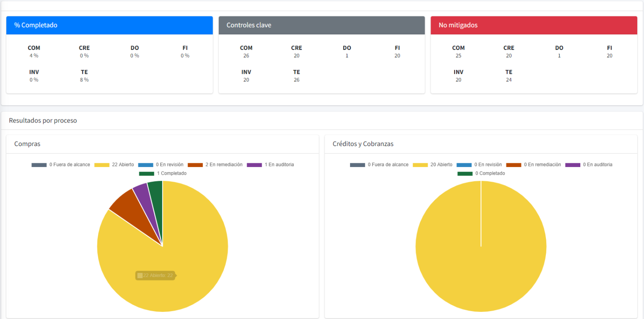Click the gray "Controles clave" card header
644x319 pixels.
click(x=322, y=25)
